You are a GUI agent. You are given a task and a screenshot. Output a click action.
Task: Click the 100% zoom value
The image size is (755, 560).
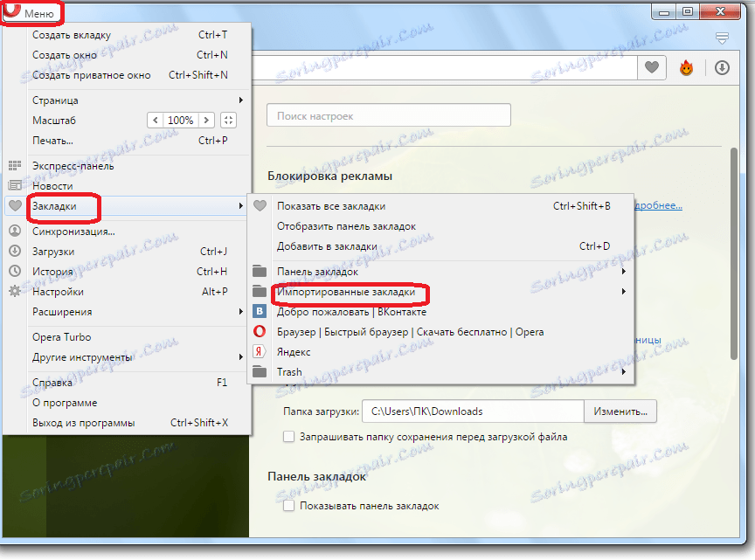(x=181, y=120)
